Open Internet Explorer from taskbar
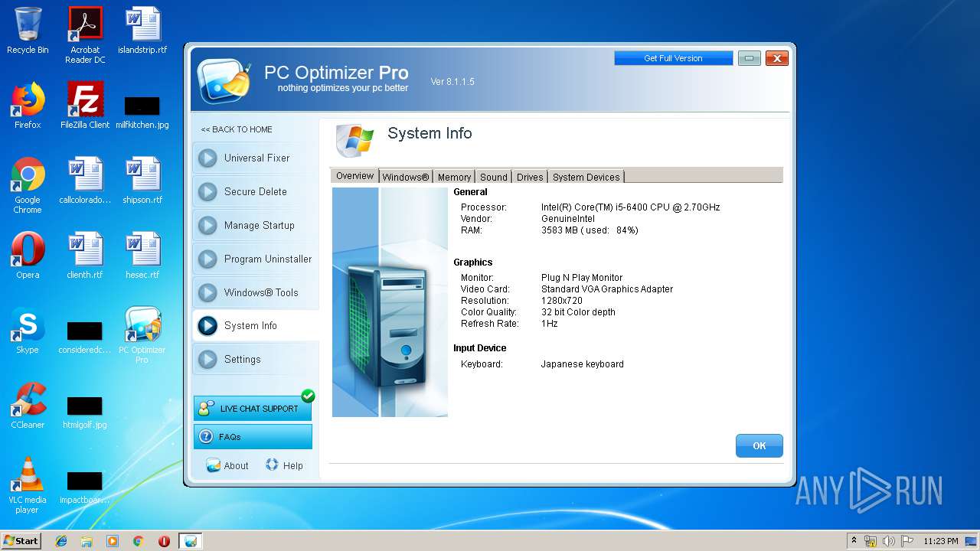This screenshot has height=551, width=980. pyautogui.click(x=61, y=541)
